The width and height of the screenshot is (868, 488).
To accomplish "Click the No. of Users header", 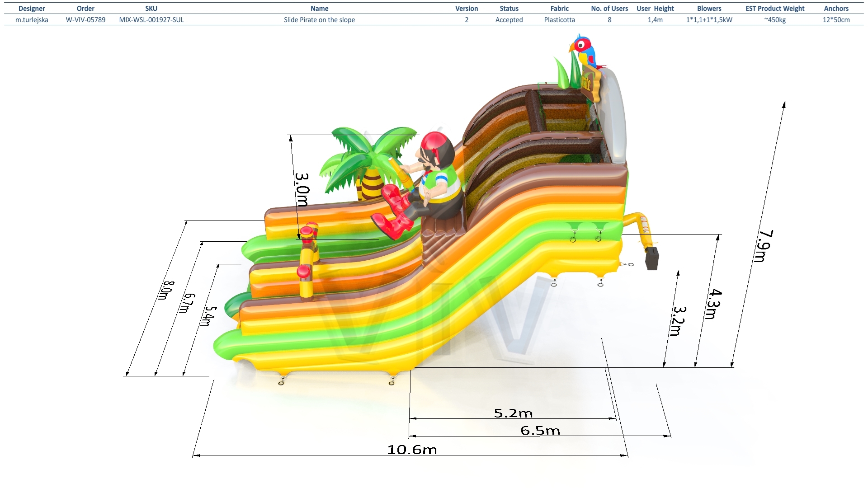I will pyautogui.click(x=609, y=9).
